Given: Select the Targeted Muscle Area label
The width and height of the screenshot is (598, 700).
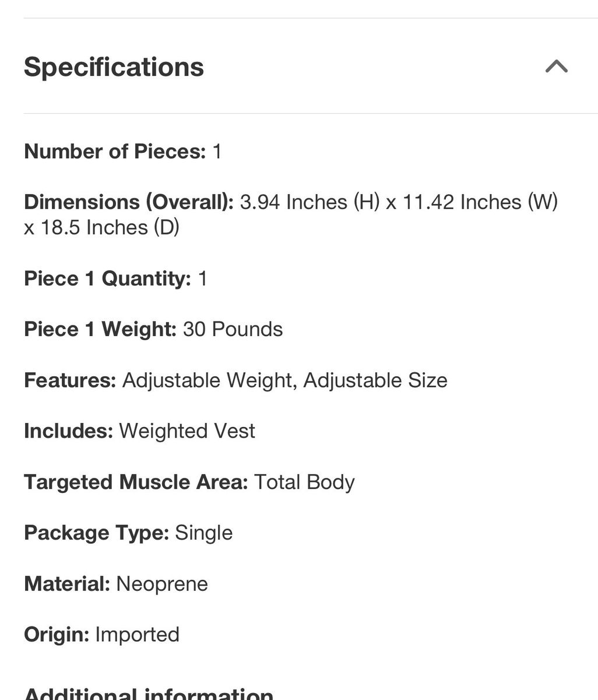Looking at the screenshot, I should 136,482.
